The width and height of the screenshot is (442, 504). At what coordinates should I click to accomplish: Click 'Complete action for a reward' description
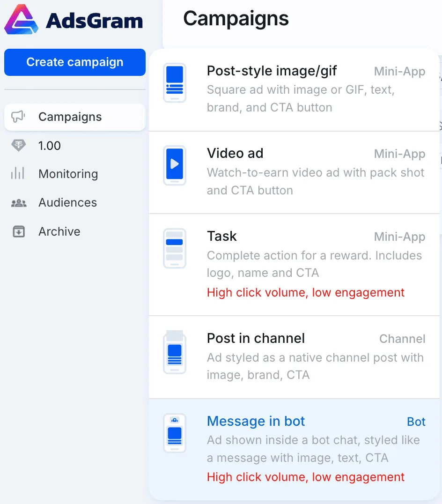point(314,264)
